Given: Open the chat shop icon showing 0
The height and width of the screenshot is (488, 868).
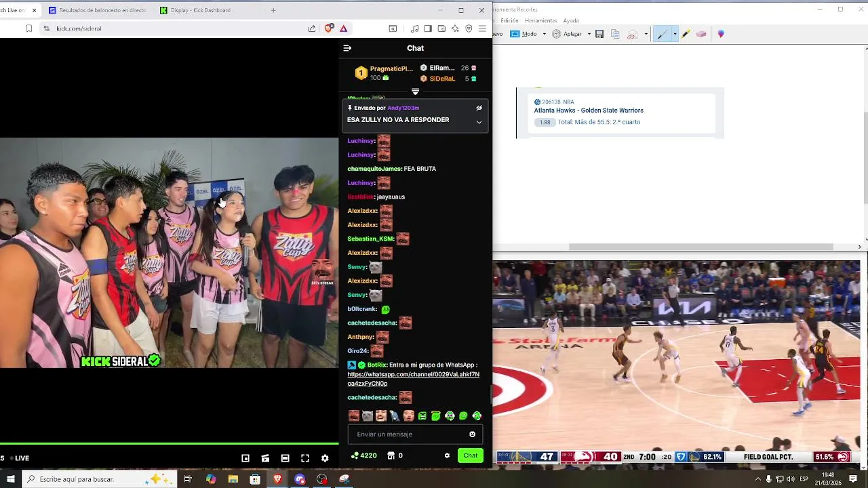Looking at the screenshot, I should point(395,455).
